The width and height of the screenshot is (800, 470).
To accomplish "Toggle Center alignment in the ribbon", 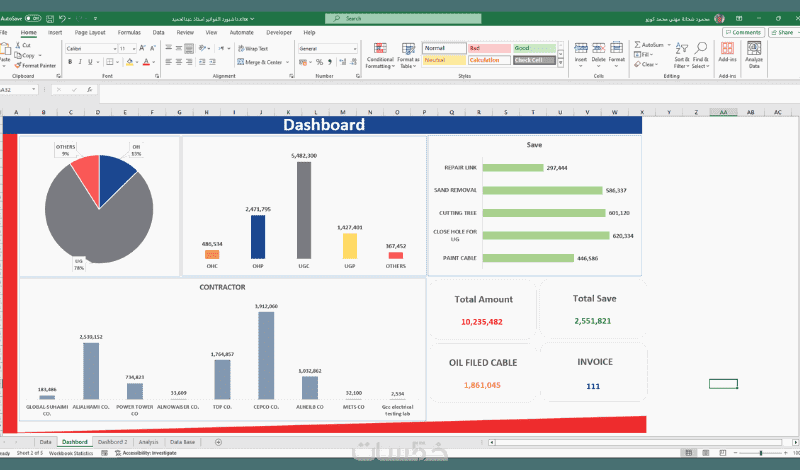I will (x=179, y=62).
